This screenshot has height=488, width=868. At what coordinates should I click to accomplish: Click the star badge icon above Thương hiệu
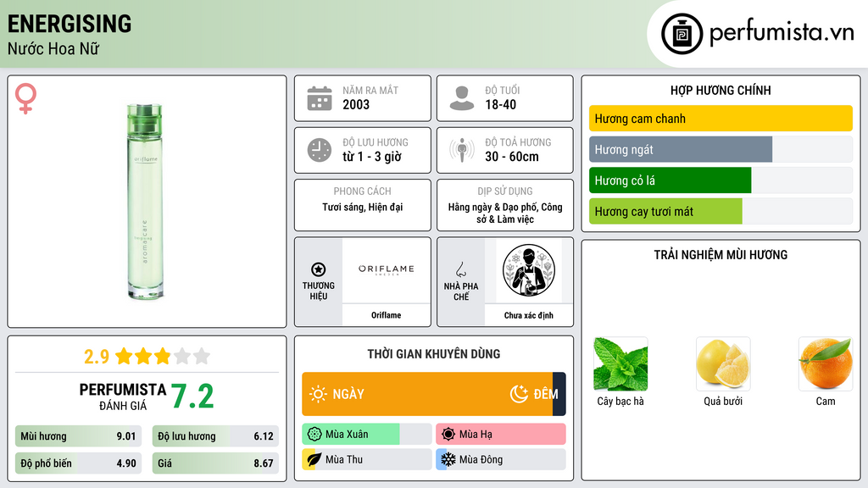click(319, 269)
